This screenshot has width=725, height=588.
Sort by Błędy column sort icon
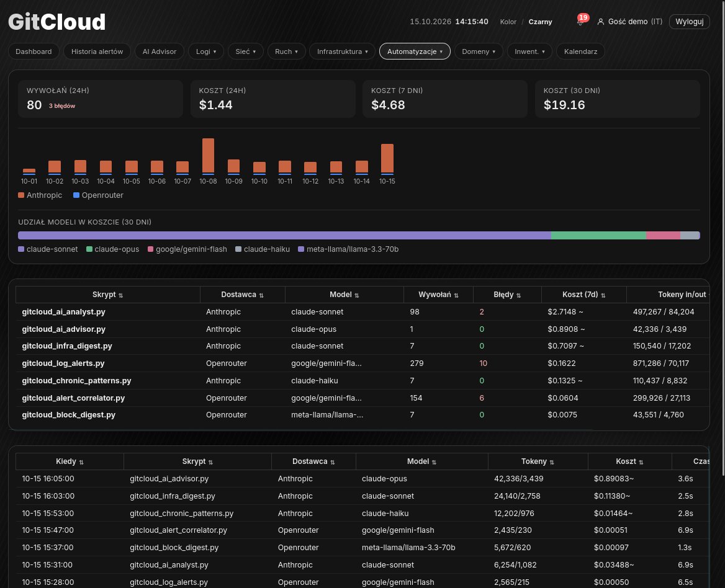coord(518,295)
